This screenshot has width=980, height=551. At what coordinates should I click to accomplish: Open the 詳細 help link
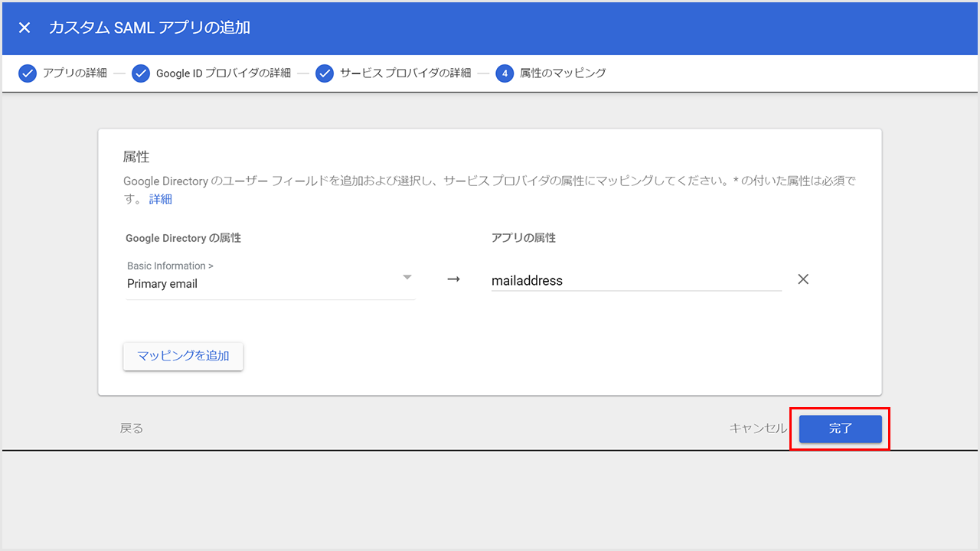pyautogui.click(x=161, y=199)
